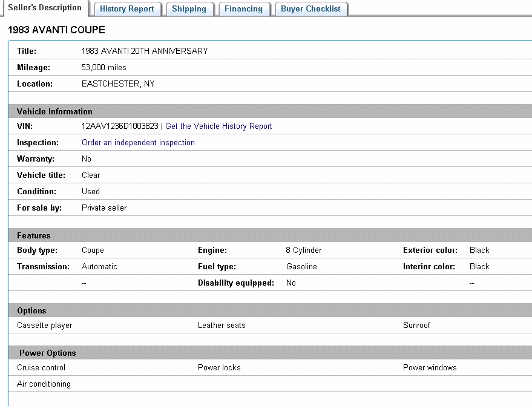
Task: Open the Shipping tab
Action: click(x=189, y=9)
